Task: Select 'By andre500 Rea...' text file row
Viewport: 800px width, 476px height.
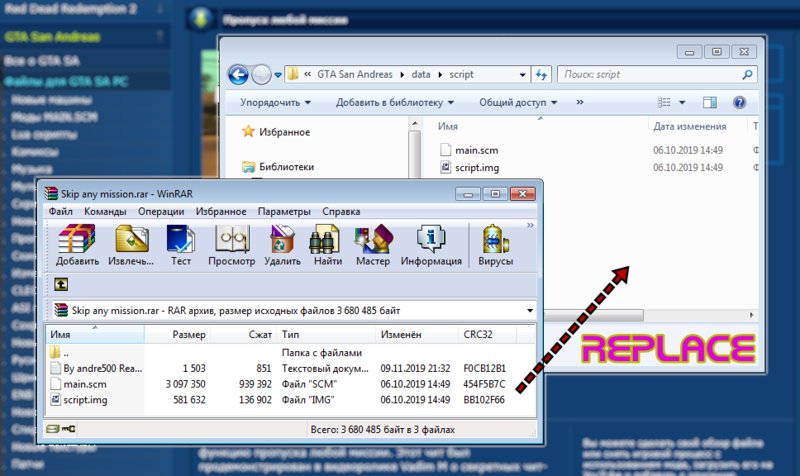Action: pos(278,368)
